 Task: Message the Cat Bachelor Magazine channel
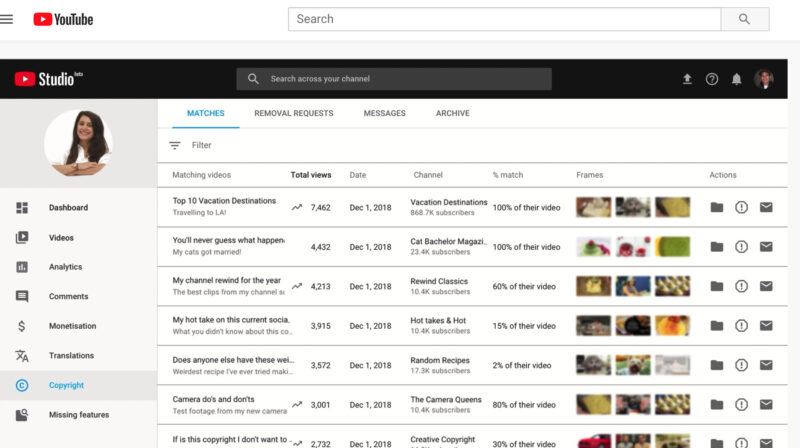pyautogui.click(x=766, y=247)
